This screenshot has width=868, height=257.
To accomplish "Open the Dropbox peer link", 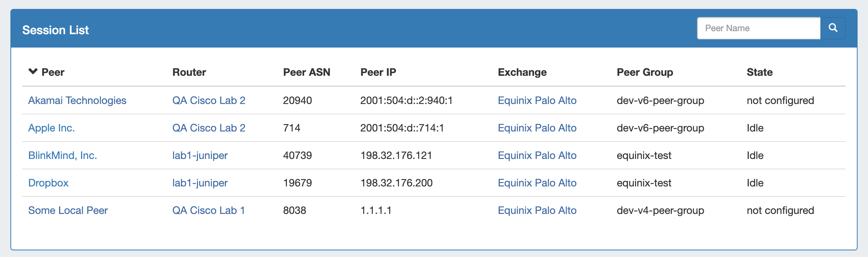I will [48, 183].
